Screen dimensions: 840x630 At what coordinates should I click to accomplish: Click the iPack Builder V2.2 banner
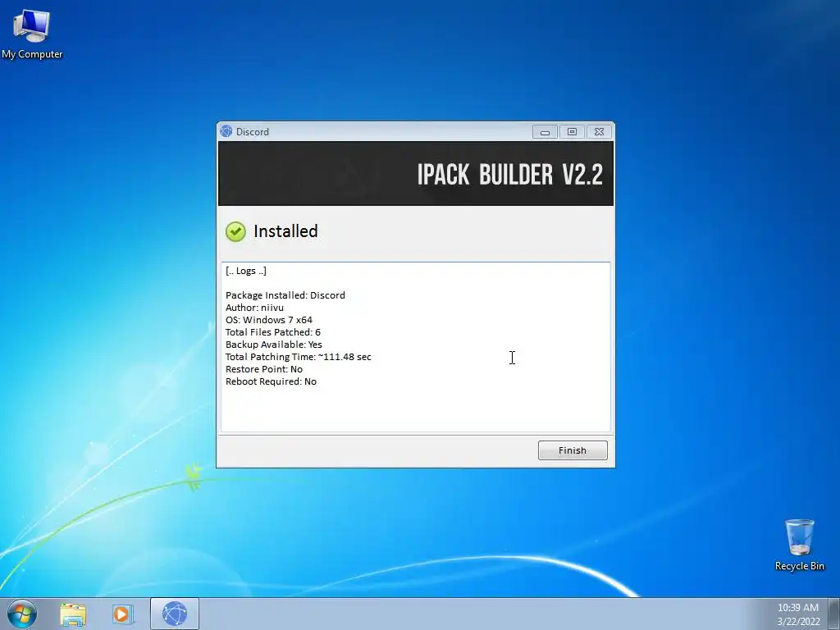416,174
